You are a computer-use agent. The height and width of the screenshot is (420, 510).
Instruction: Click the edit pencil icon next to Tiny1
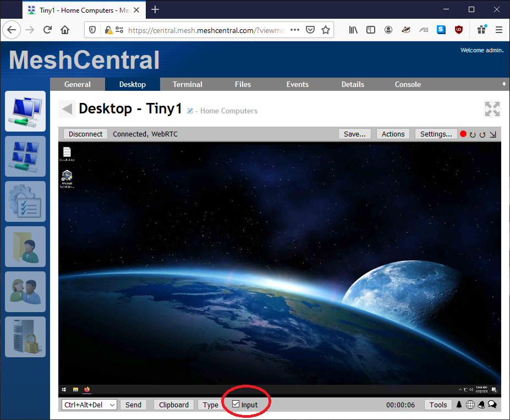[190, 111]
